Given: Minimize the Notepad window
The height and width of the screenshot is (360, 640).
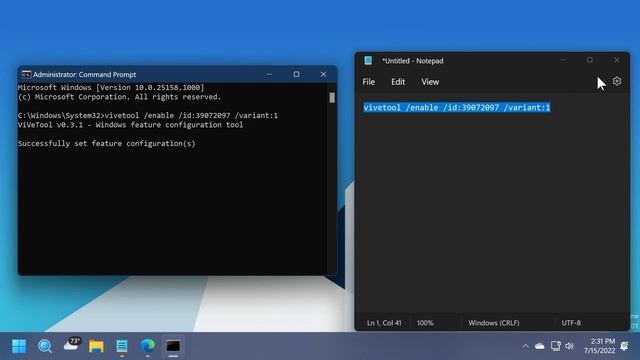Looking at the screenshot, I should (563, 60).
